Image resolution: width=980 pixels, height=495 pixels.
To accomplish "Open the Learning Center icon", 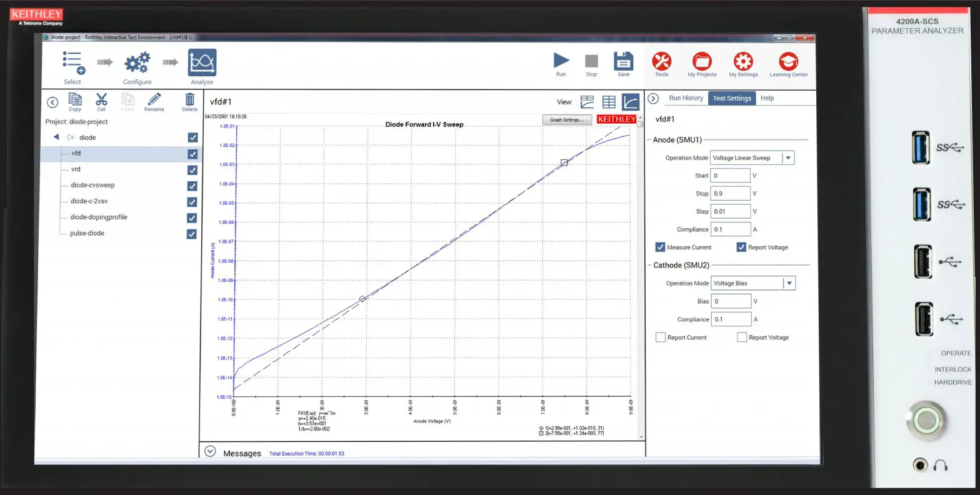I will [x=788, y=61].
